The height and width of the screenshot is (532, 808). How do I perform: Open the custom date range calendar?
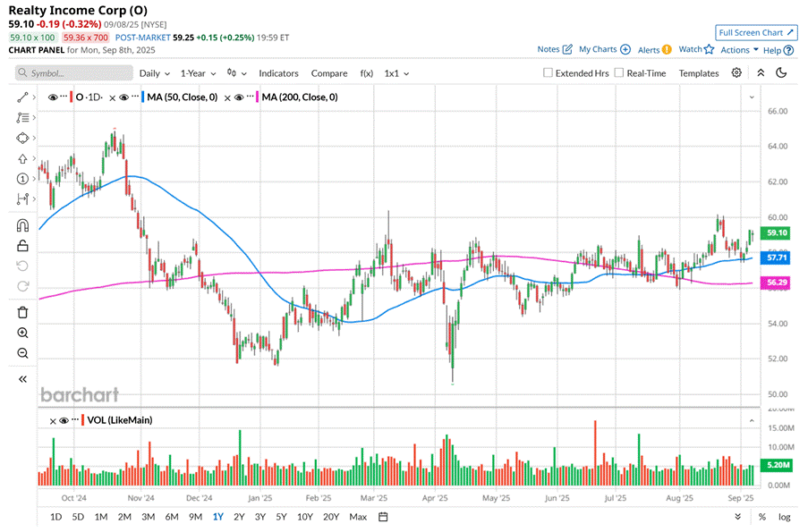(383, 517)
